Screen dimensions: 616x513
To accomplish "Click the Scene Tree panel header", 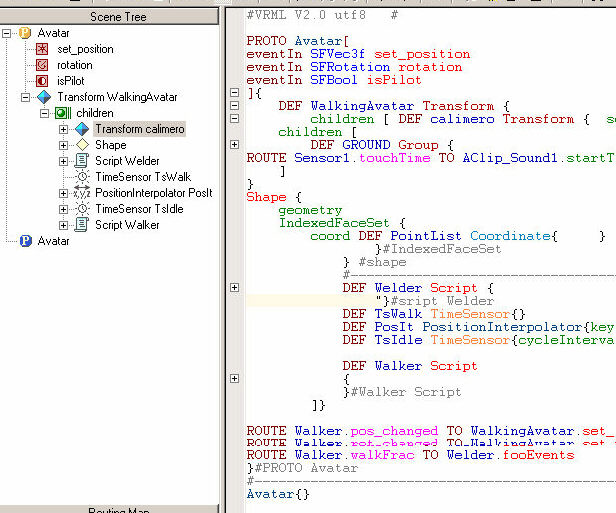I will [110, 16].
